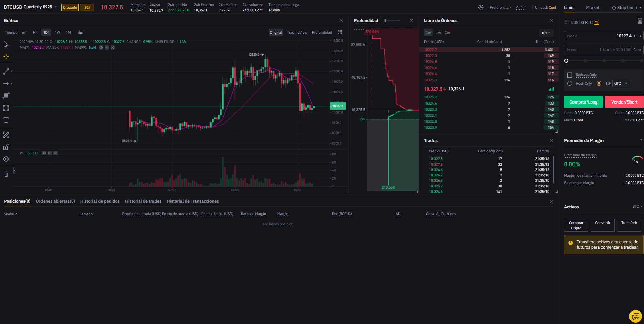644x324 pixels.
Task: Open VOL indicator settings icon
Action: (x=50, y=153)
